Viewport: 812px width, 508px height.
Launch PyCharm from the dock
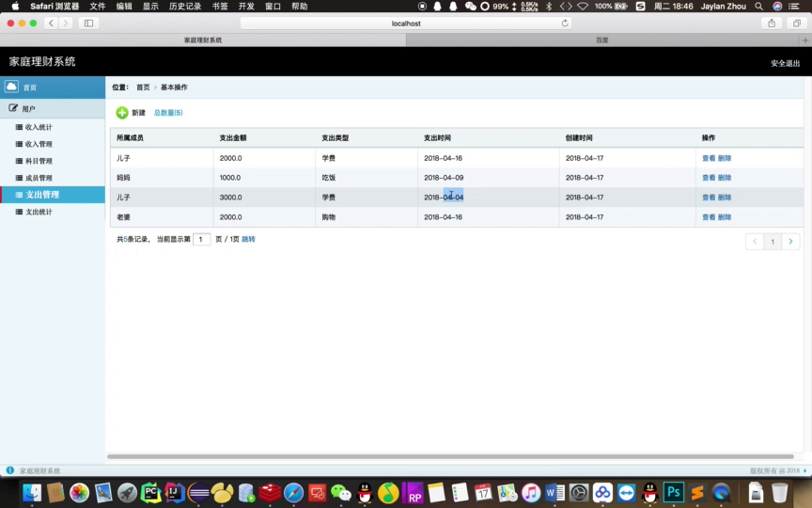[x=150, y=492]
